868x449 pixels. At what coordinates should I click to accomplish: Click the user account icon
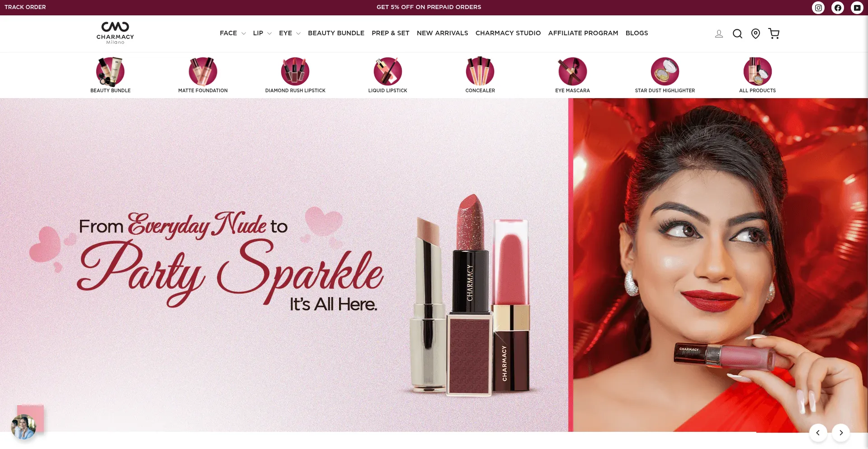coord(719,33)
